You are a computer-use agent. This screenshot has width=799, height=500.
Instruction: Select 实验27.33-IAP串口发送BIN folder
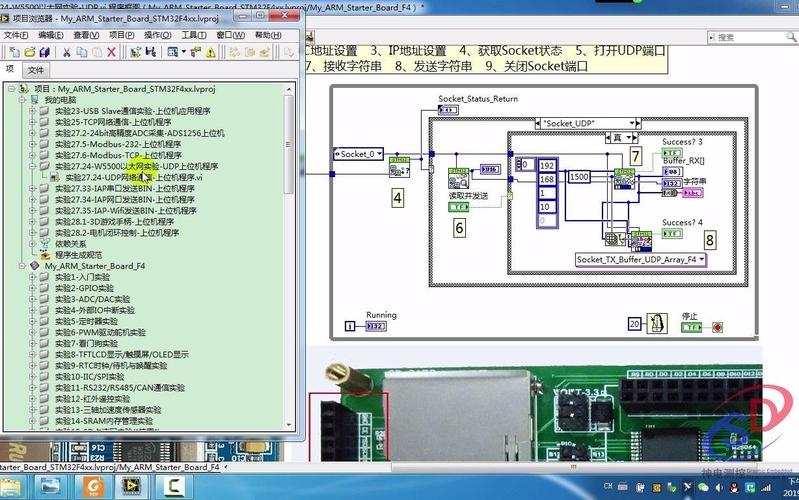click(x=125, y=189)
